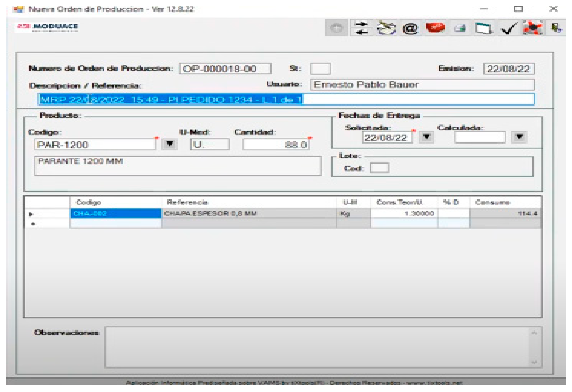Minimize the Nueva Orden de Produccion window
The image size is (572, 392).
tap(484, 9)
